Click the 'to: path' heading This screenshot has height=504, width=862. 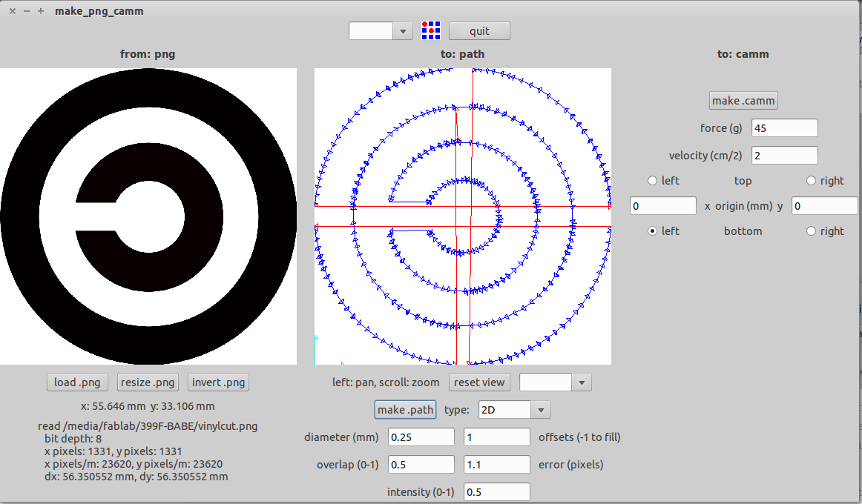coord(462,54)
